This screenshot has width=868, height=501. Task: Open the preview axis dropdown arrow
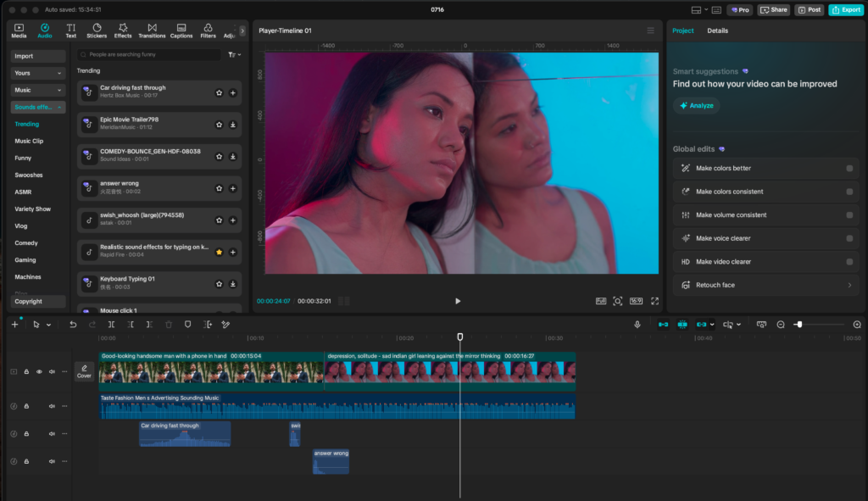coord(738,325)
